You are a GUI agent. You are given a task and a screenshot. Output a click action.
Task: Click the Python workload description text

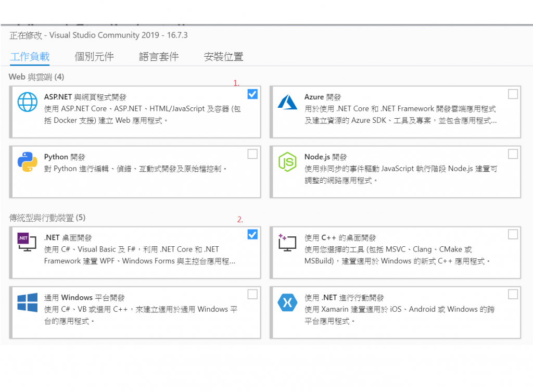[135, 169]
